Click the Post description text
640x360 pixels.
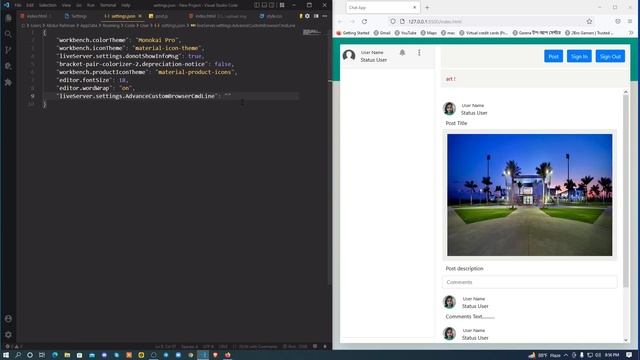[464, 269]
